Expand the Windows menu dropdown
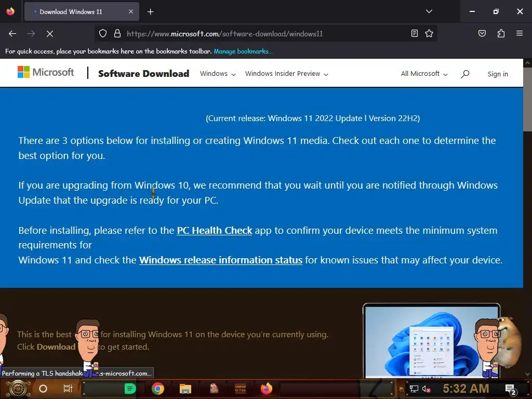Viewport: 532px width, 399px height. pos(218,74)
